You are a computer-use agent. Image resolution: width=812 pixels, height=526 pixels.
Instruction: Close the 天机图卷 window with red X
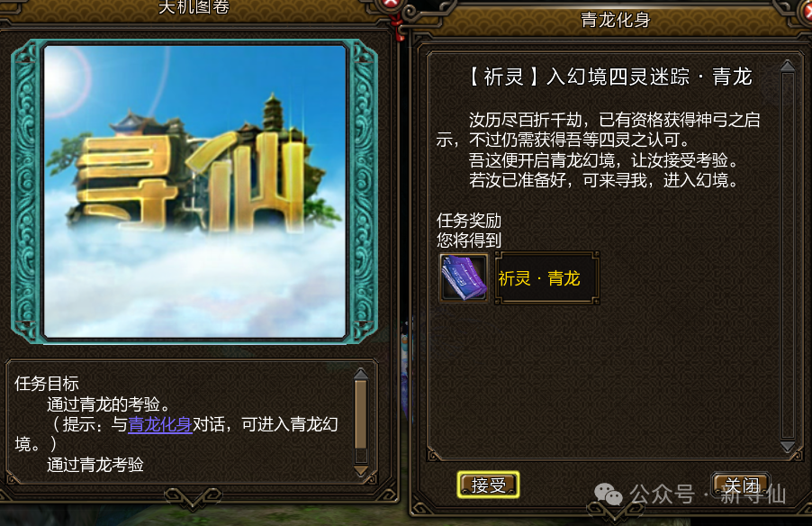pyautogui.click(x=391, y=5)
